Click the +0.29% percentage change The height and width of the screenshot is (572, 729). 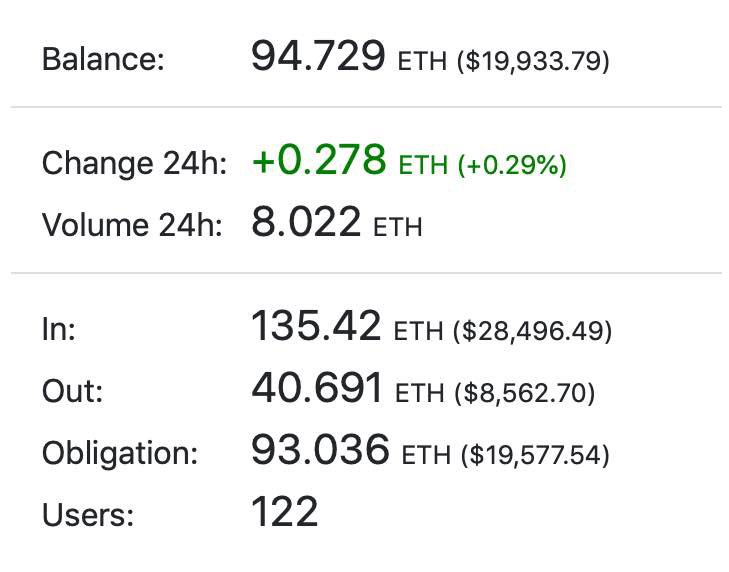point(512,166)
